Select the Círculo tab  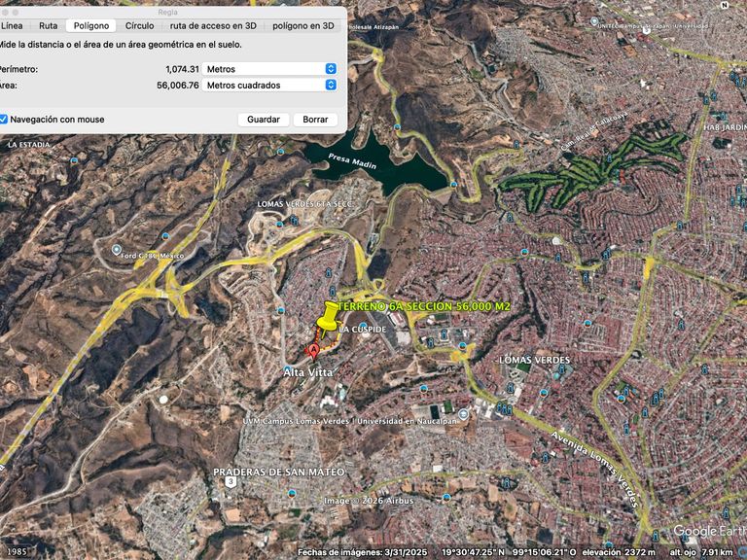click(139, 26)
